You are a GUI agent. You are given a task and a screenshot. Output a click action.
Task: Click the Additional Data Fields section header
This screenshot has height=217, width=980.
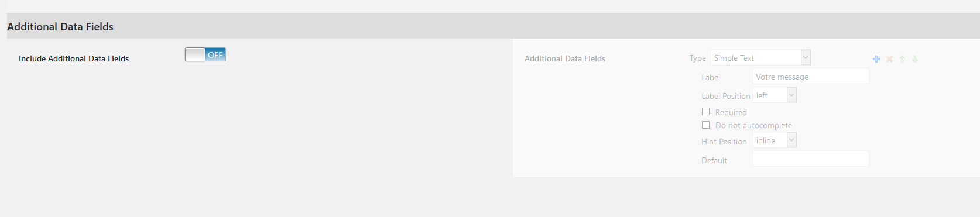tap(60, 26)
